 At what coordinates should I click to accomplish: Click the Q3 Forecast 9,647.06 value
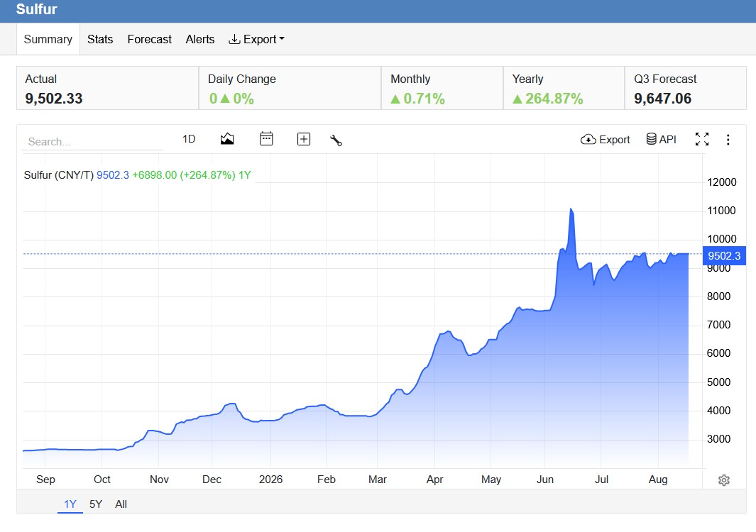pos(663,99)
